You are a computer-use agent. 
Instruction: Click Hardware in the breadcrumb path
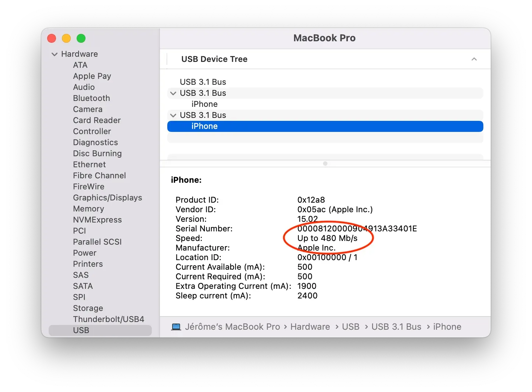click(x=310, y=326)
